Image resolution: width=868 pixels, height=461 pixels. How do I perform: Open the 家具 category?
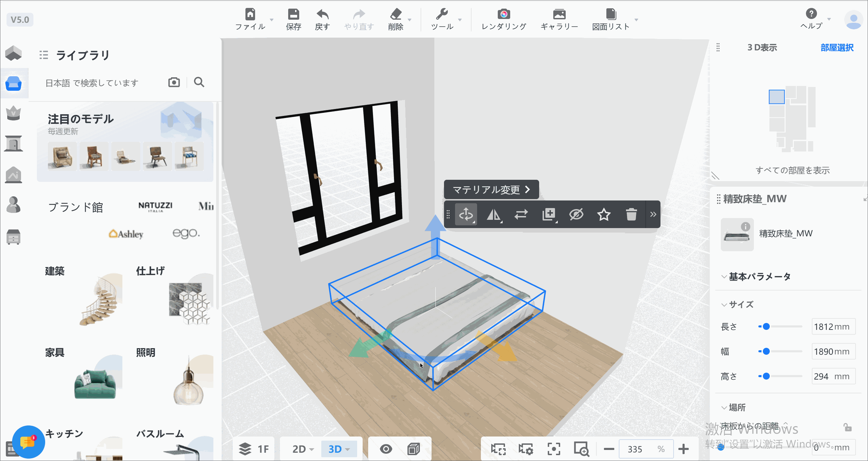pyautogui.click(x=84, y=377)
